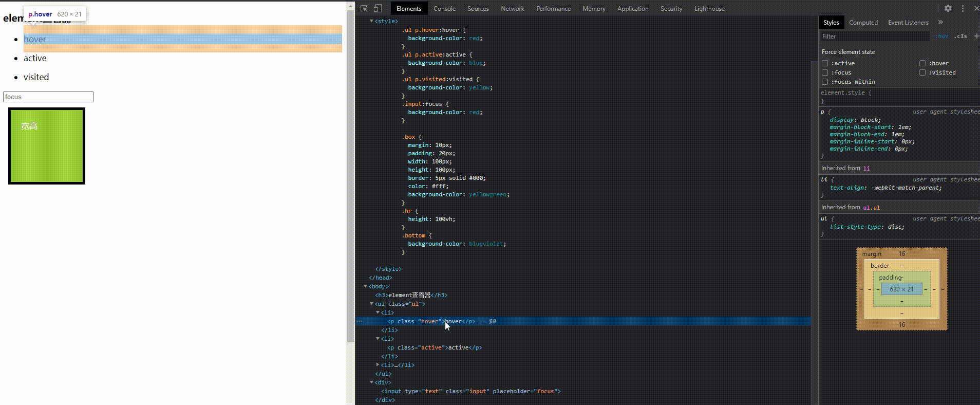The height and width of the screenshot is (405, 980).
Task: Toggle the device toolbar icon
Action: [x=378, y=9]
